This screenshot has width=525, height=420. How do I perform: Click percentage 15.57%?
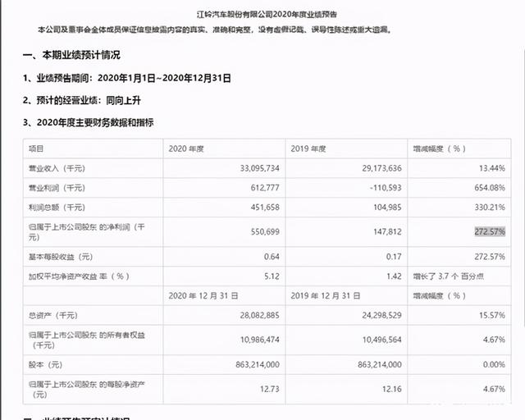click(x=492, y=315)
